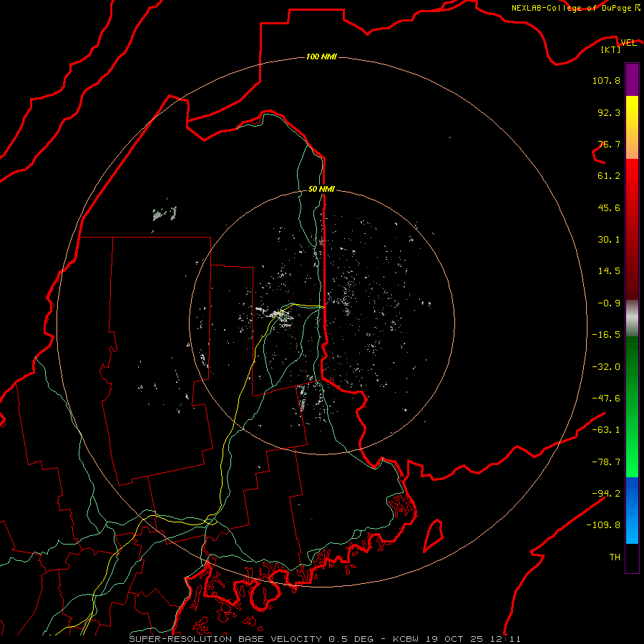Click the [KT] units label
The image size is (644, 644).
tap(611, 49)
